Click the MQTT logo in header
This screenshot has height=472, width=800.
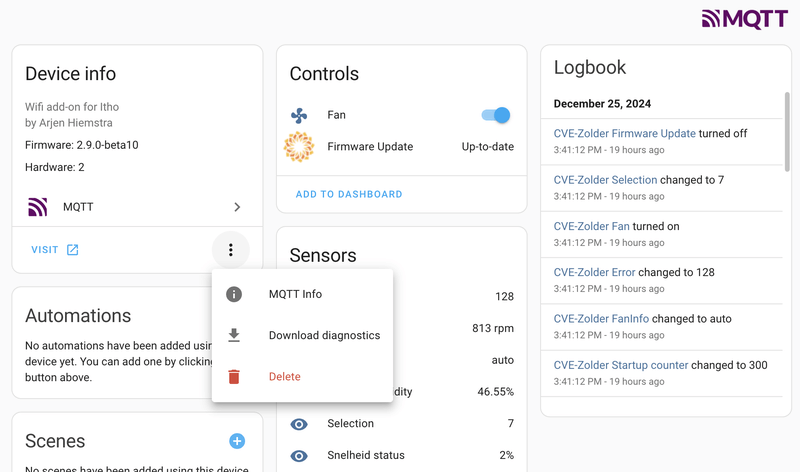(x=744, y=18)
